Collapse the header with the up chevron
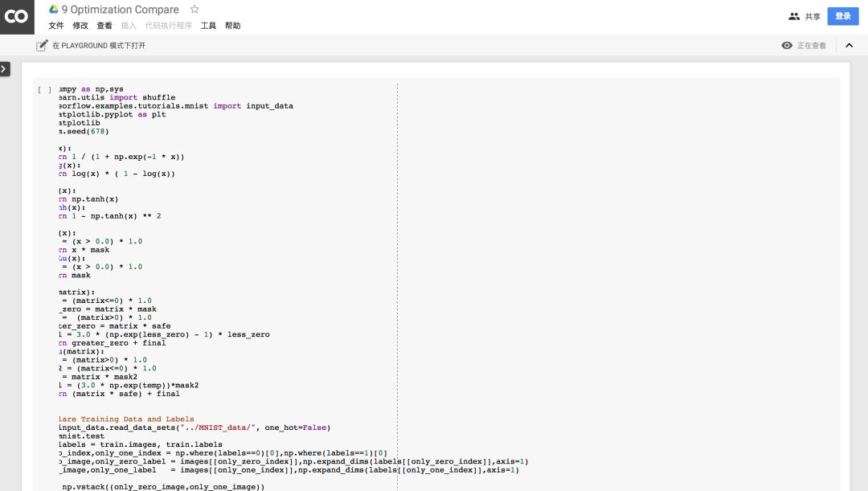The width and height of the screenshot is (868, 491). click(x=850, y=45)
